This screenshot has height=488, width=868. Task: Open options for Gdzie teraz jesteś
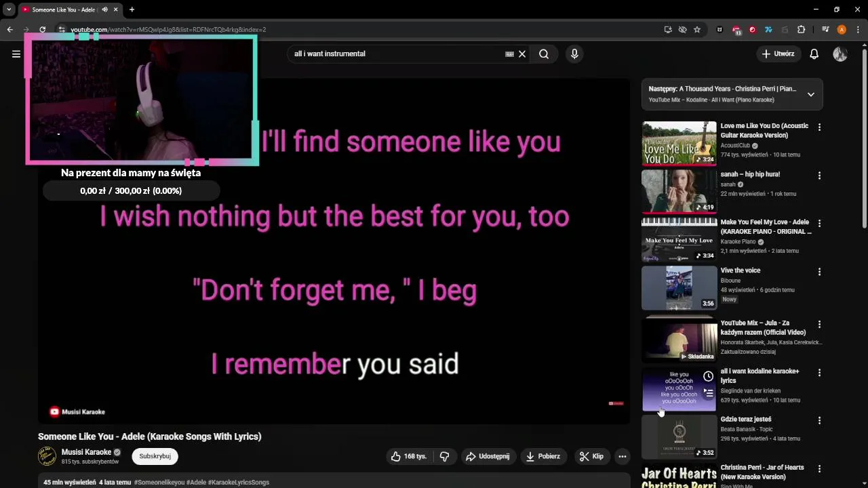click(x=819, y=421)
